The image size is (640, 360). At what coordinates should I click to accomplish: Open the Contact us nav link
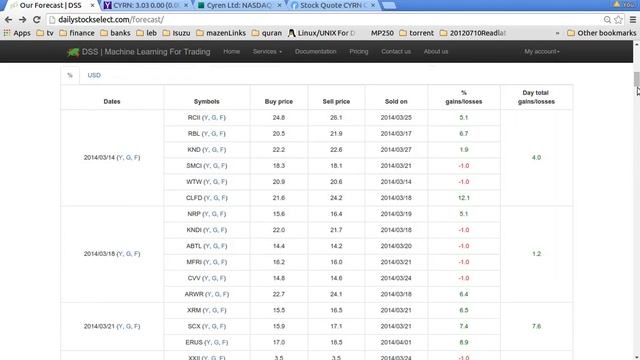(396, 51)
